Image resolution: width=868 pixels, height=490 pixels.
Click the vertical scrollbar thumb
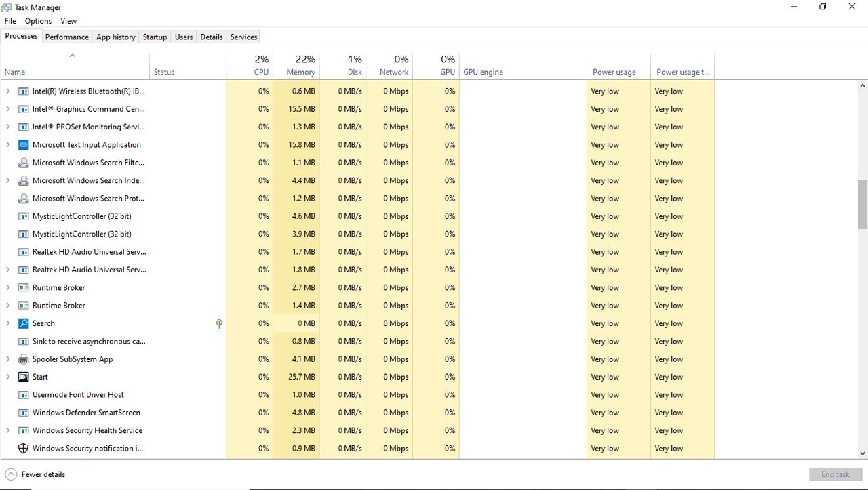coord(863,205)
